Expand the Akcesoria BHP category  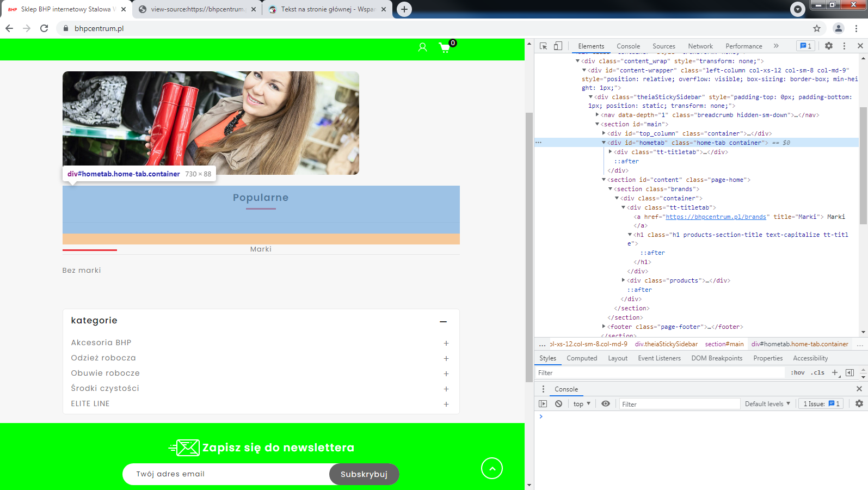pyautogui.click(x=446, y=343)
